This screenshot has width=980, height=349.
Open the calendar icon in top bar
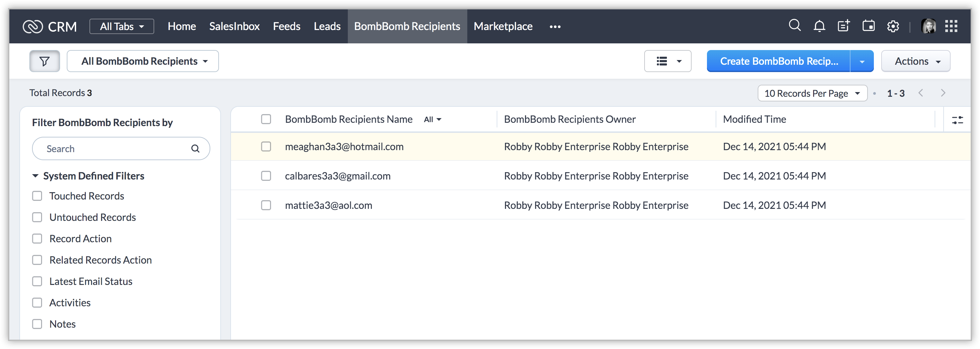coord(868,26)
